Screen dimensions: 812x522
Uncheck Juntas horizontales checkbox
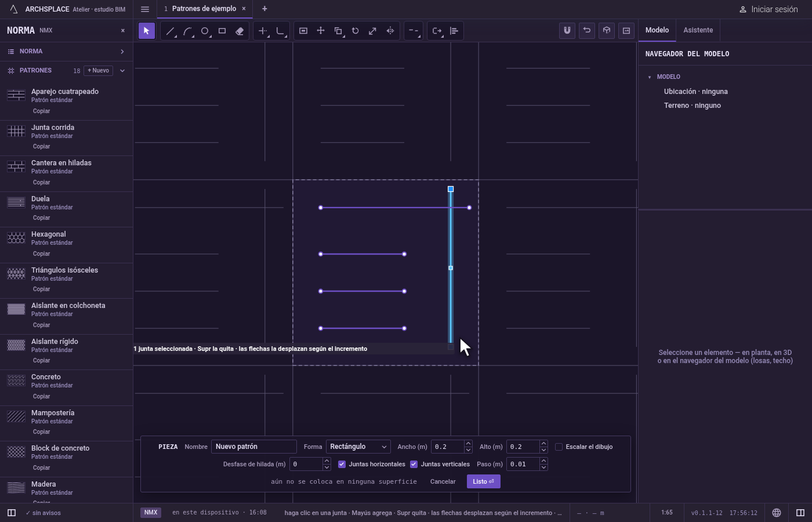[342, 464]
